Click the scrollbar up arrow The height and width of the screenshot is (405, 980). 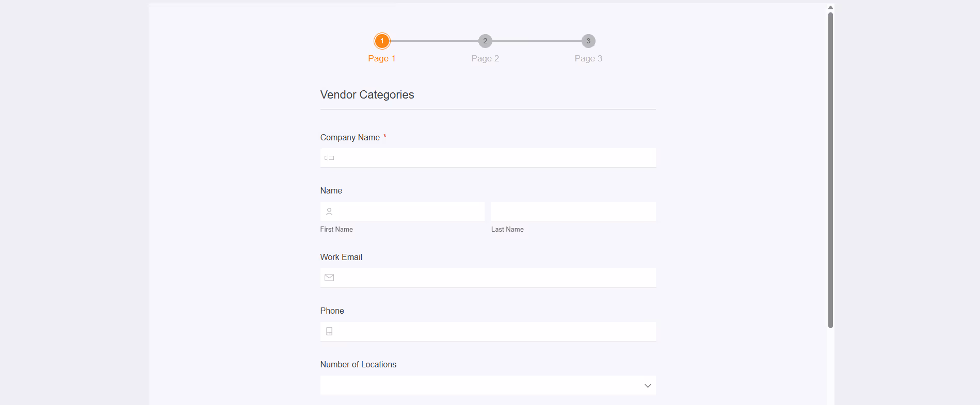(830, 8)
